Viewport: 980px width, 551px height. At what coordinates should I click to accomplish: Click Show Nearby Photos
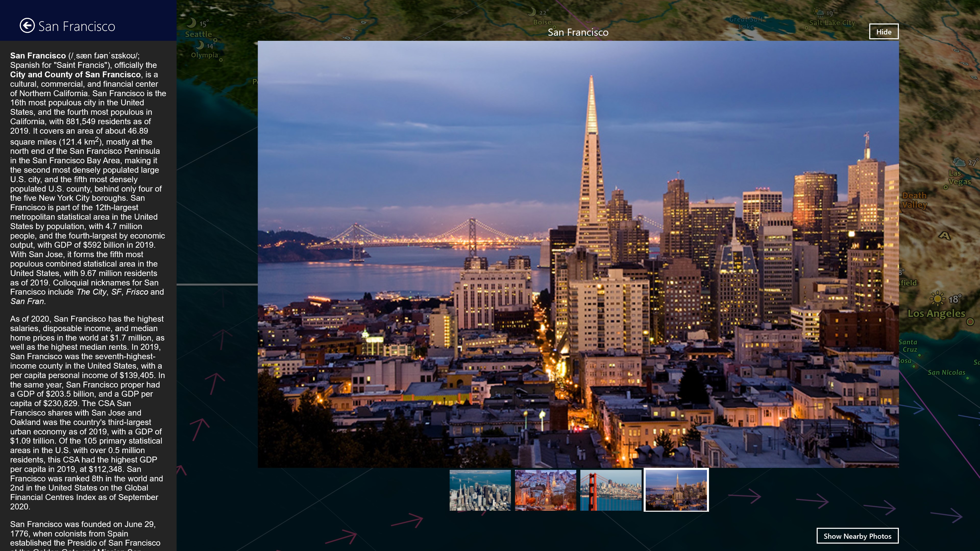pyautogui.click(x=857, y=536)
